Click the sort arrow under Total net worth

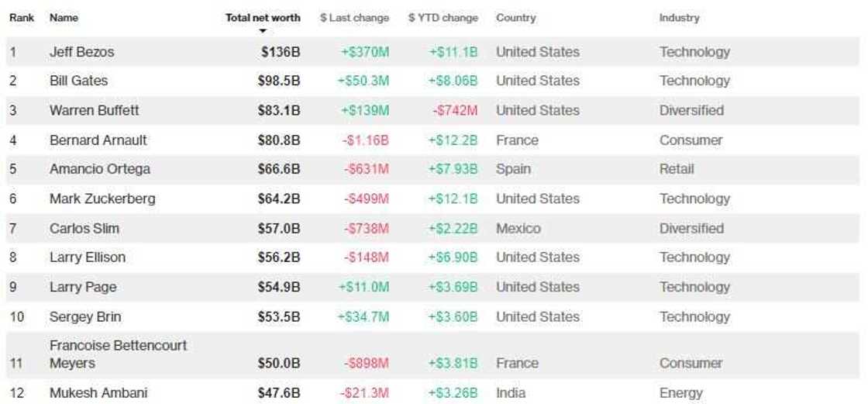[263, 31]
